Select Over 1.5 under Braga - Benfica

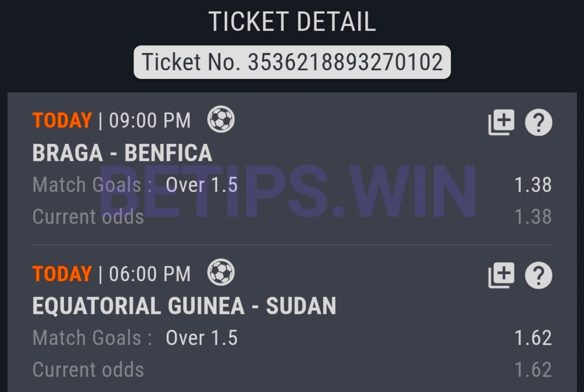tap(201, 185)
